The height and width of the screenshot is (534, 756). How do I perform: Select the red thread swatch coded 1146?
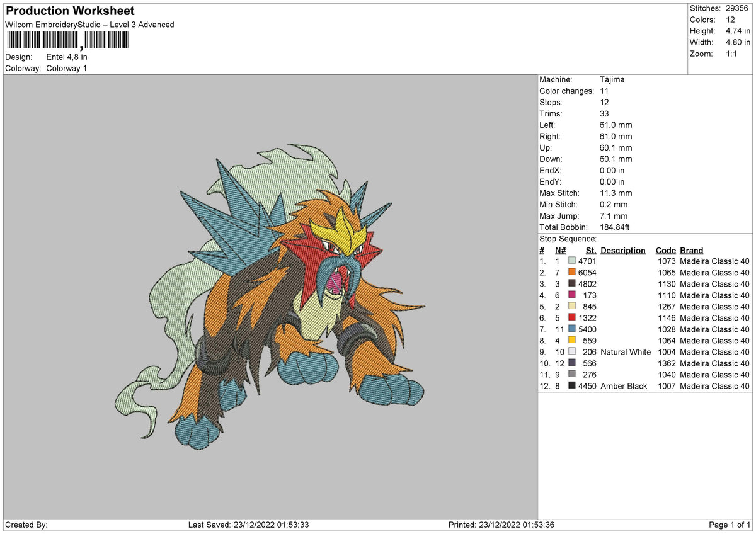coord(571,317)
